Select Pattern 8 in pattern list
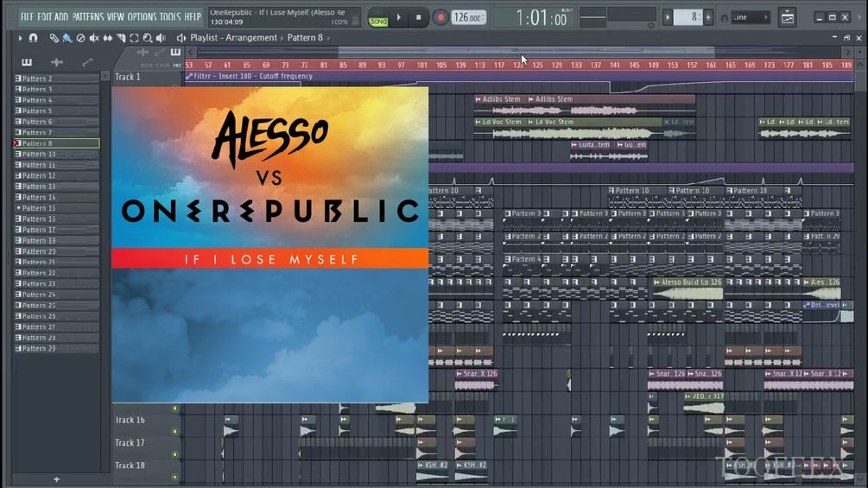 [x=56, y=143]
